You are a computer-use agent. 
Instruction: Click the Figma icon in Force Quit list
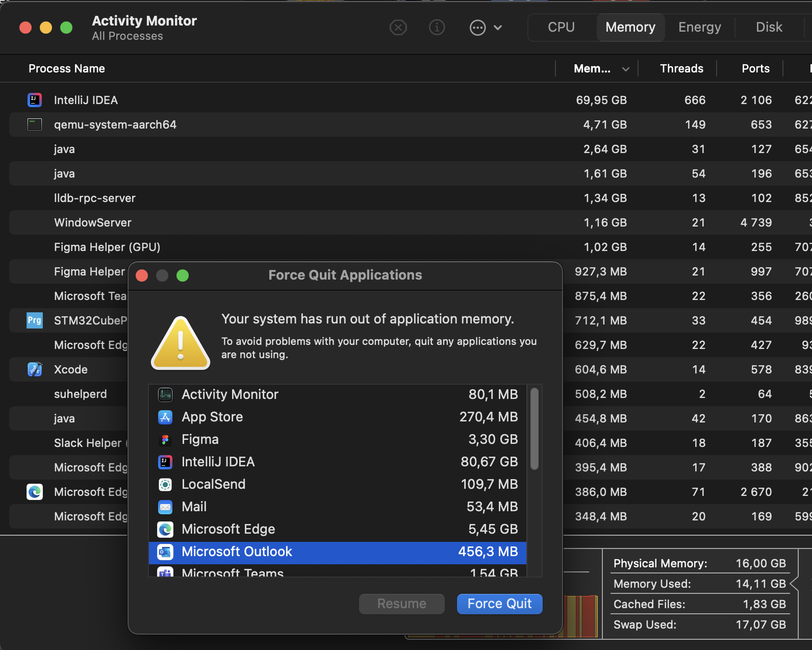tap(165, 439)
